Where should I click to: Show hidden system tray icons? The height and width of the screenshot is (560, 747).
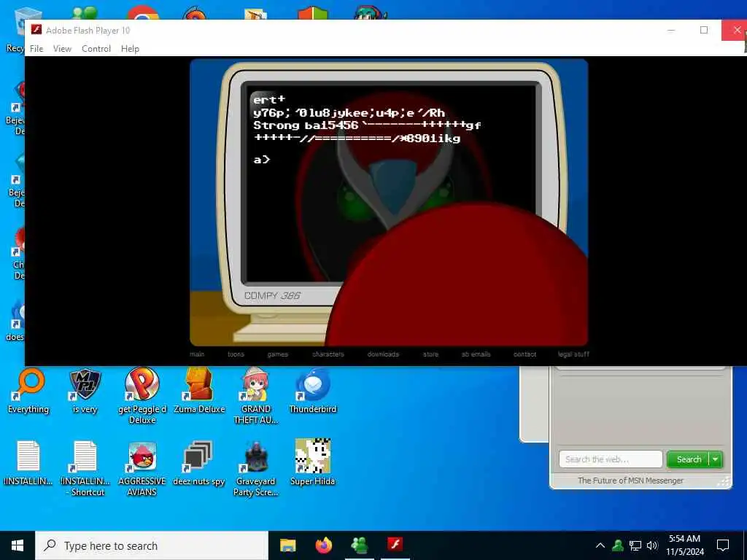(x=600, y=545)
